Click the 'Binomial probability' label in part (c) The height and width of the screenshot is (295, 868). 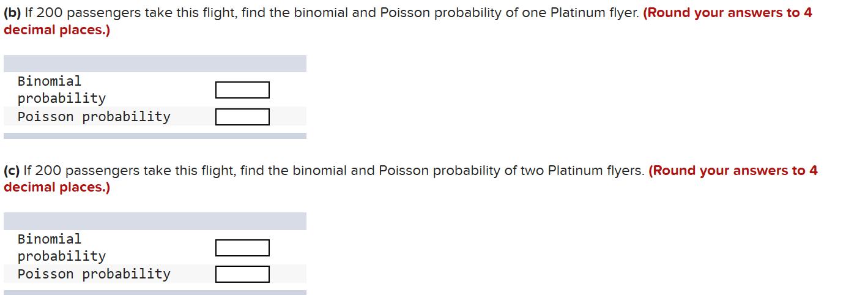(x=61, y=247)
